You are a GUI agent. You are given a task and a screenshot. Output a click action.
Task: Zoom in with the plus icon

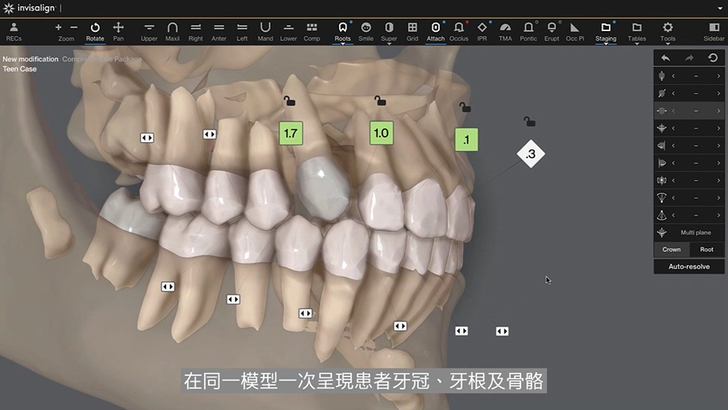[x=58, y=27]
